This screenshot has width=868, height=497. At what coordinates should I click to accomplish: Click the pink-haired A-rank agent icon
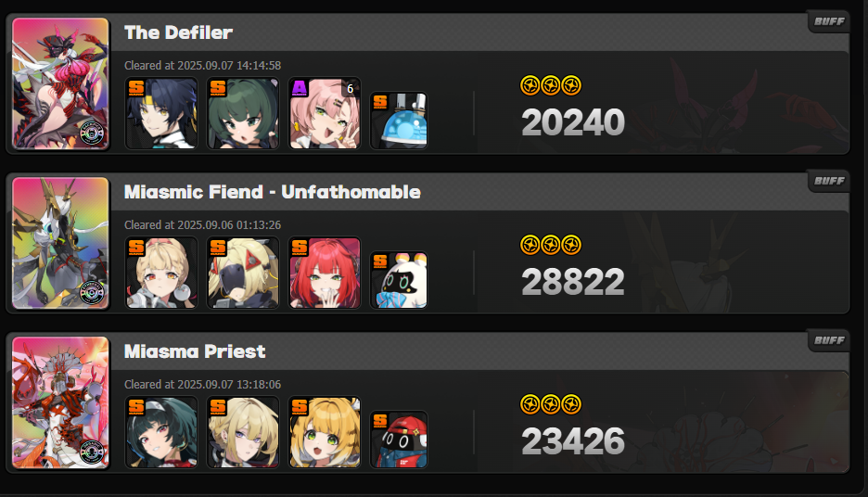(325, 113)
